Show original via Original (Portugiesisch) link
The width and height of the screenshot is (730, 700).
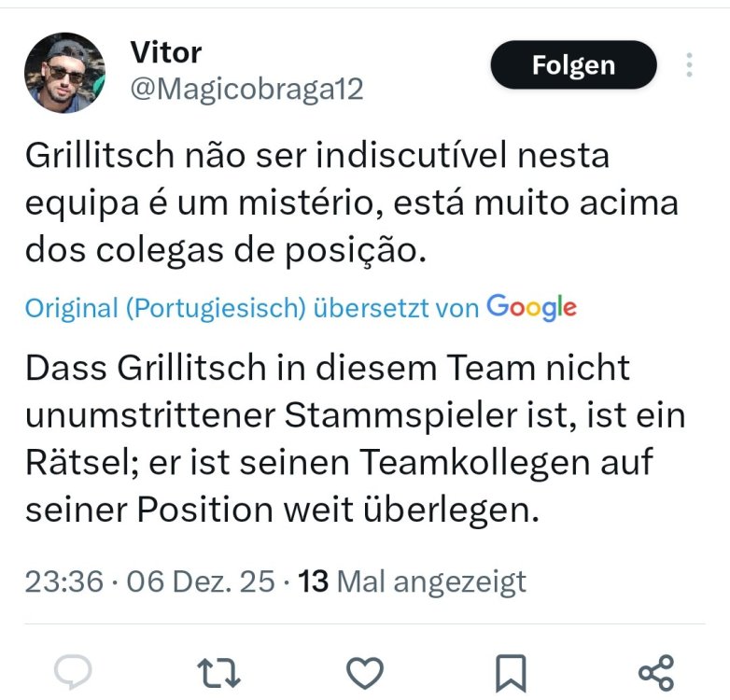[x=165, y=308]
